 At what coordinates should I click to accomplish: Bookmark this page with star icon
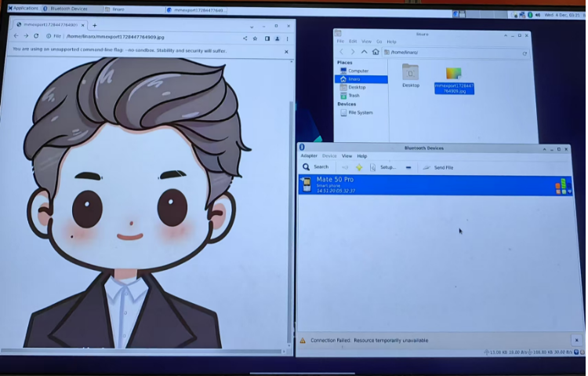(x=256, y=37)
